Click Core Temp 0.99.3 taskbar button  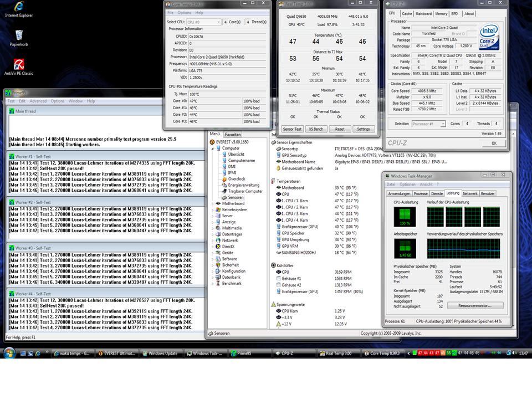click(x=383, y=353)
